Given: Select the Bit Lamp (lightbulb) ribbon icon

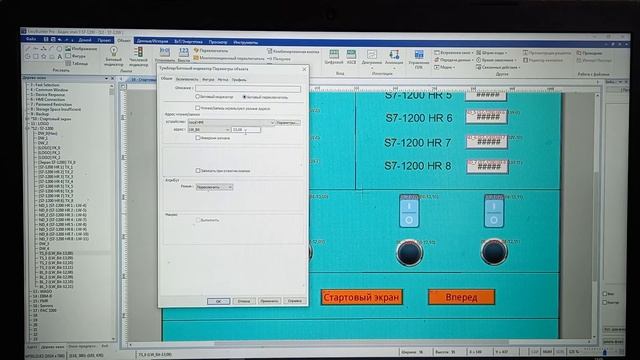Looking at the screenshot, I should [x=113, y=52].
